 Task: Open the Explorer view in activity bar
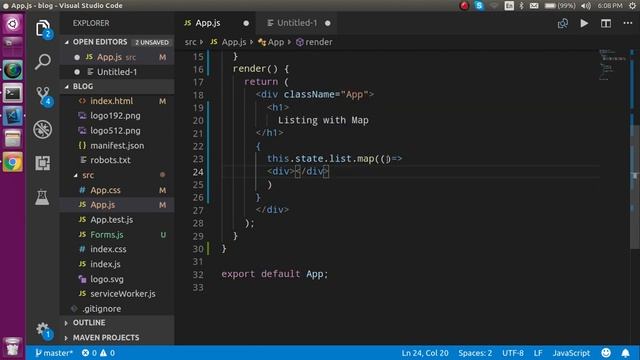tap(43, 29)
